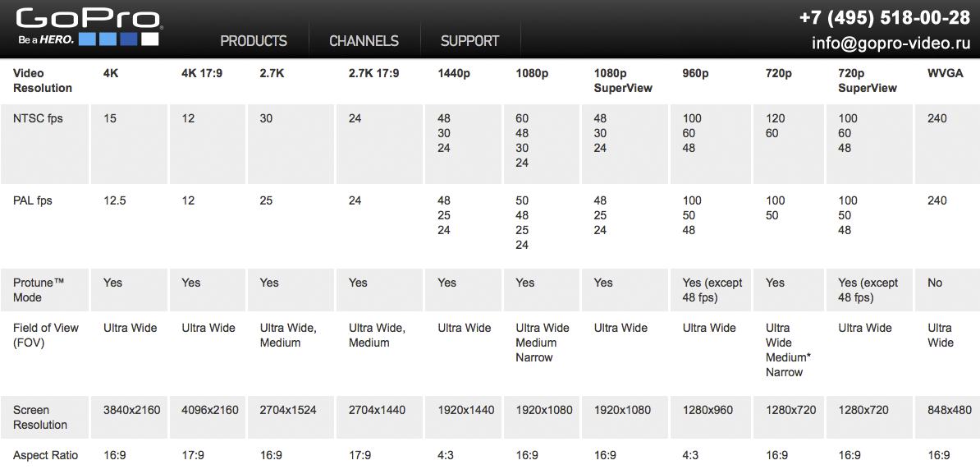Viewport: 980px width, 474px height.
Task: Click the 1440p column header
Action: tap(454, 73)
